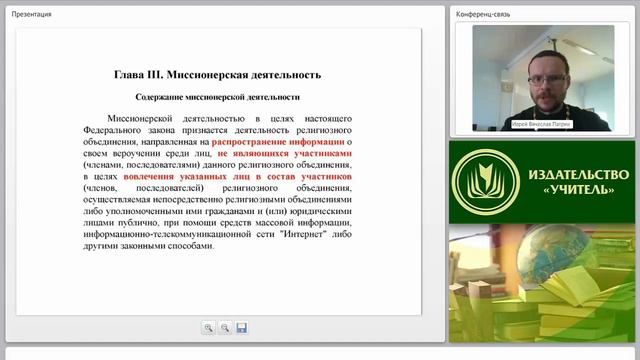Click the globe and books picture below the banner

click(542, 283)
